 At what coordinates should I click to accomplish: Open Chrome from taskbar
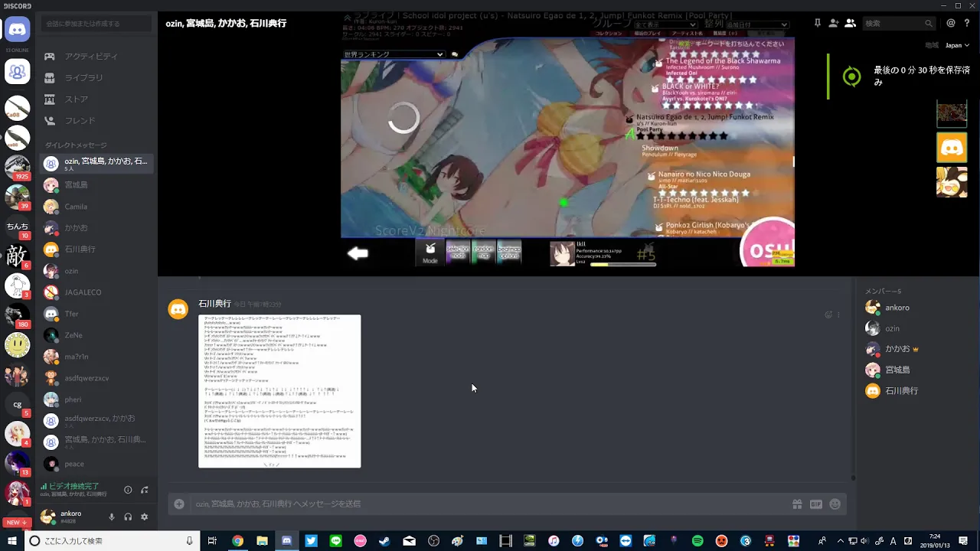pos(237,541)
